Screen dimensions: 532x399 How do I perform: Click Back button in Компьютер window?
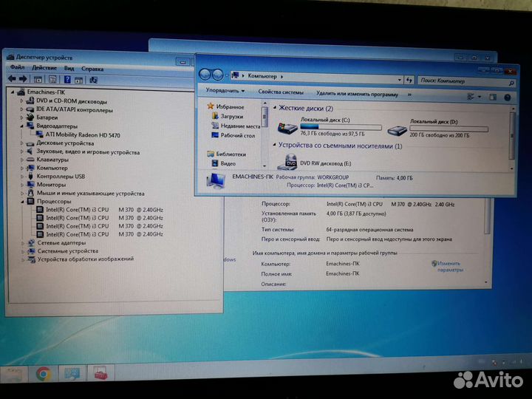[205, 75]
